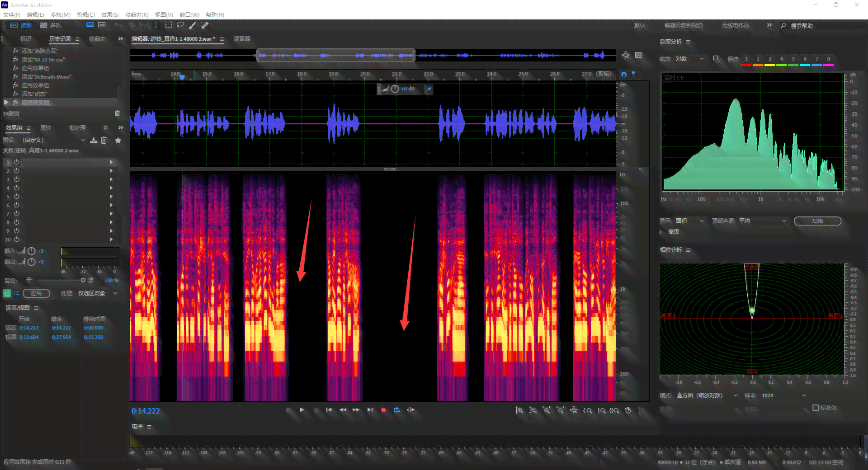This screenshot has width=868, height=470.
Task: Zoom to selection
Action: point(614,410)
